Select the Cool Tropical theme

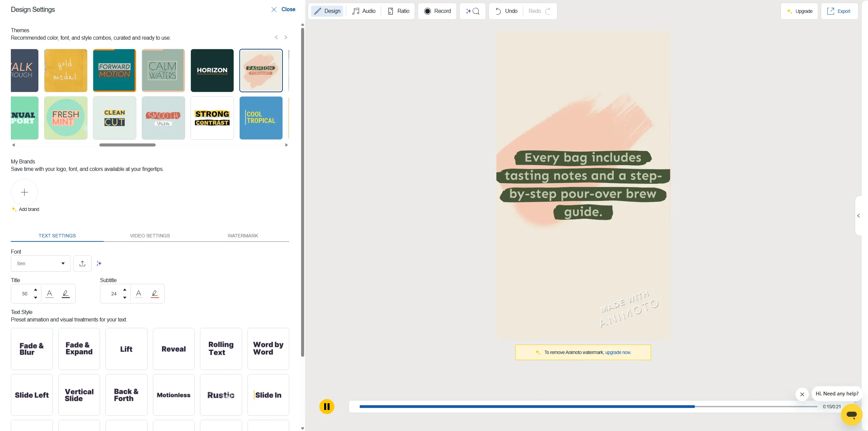[261, 118]
